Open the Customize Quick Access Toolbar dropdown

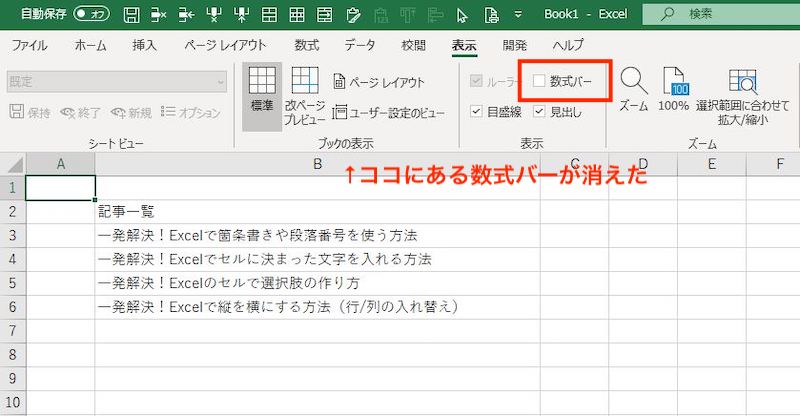[x=518, y=14]
